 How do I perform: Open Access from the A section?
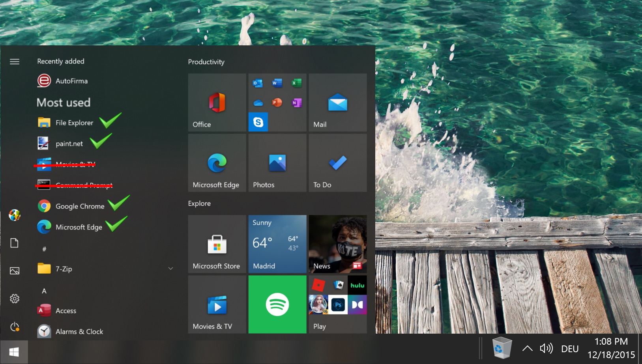57,311
